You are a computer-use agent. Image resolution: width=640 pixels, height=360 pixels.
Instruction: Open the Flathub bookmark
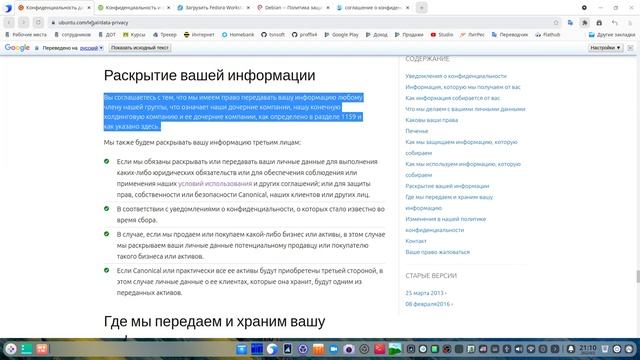coord(548,35)
